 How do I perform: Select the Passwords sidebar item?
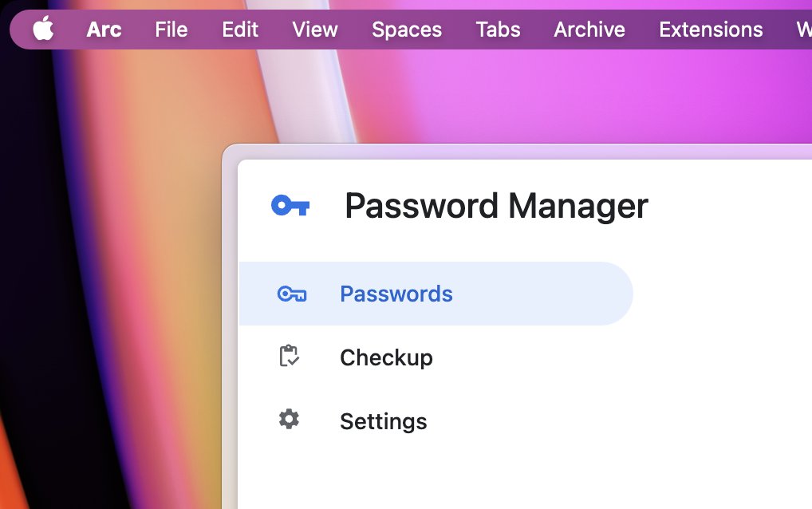[436, 294]
